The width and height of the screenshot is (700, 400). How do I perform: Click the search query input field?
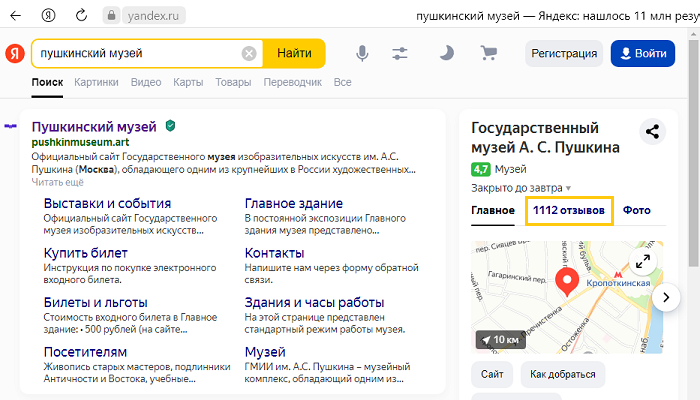point(135,53)
